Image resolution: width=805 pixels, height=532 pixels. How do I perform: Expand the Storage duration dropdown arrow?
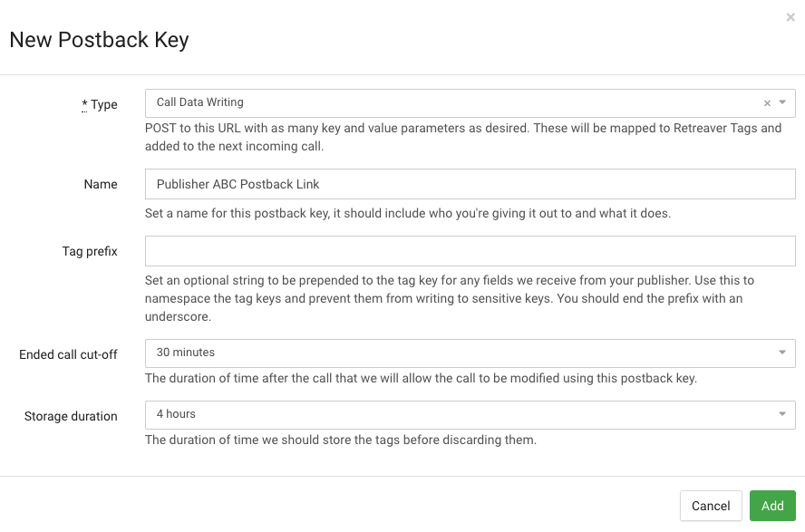pyautogui.click(x=782, y=414)
